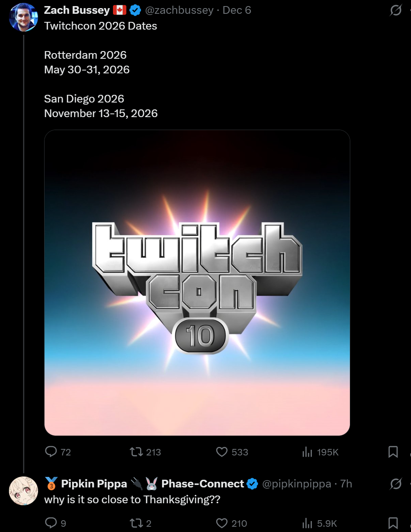The image size is (411, 532).
Task: Like Zach Bussey's tweet with 533 likes
Action: click(x=232, y=452)
